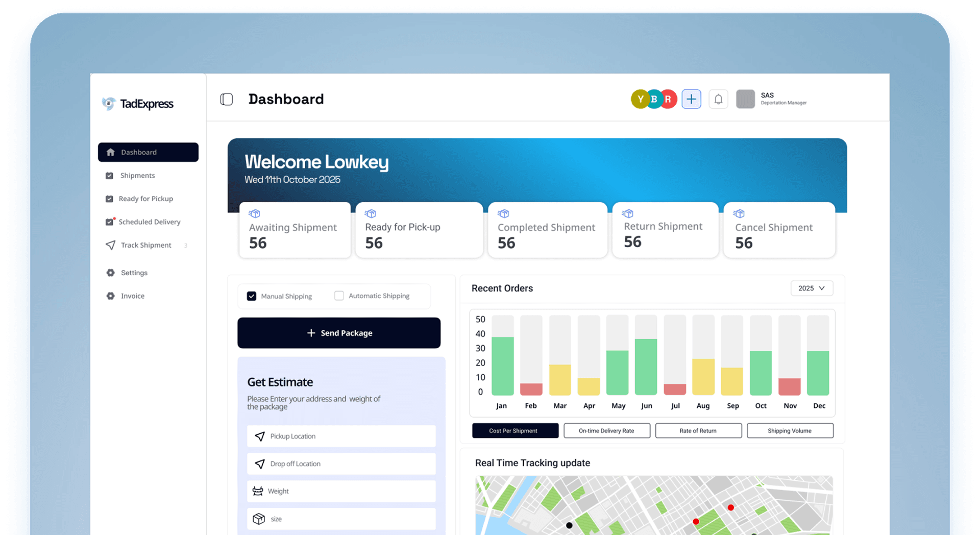980x535 pixels.
Task: Select the yellow Y user avatar
Action: coord(640,99)
